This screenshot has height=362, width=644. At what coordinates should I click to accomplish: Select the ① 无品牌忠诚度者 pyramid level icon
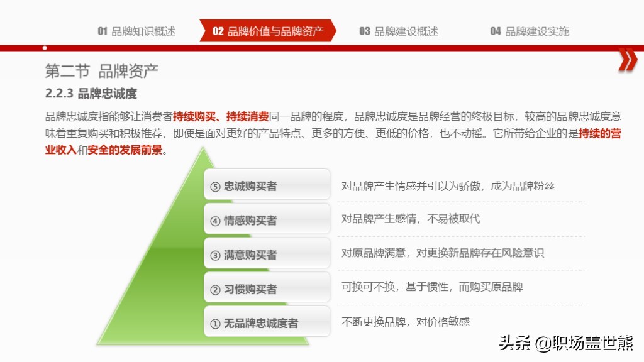(267, 322)
